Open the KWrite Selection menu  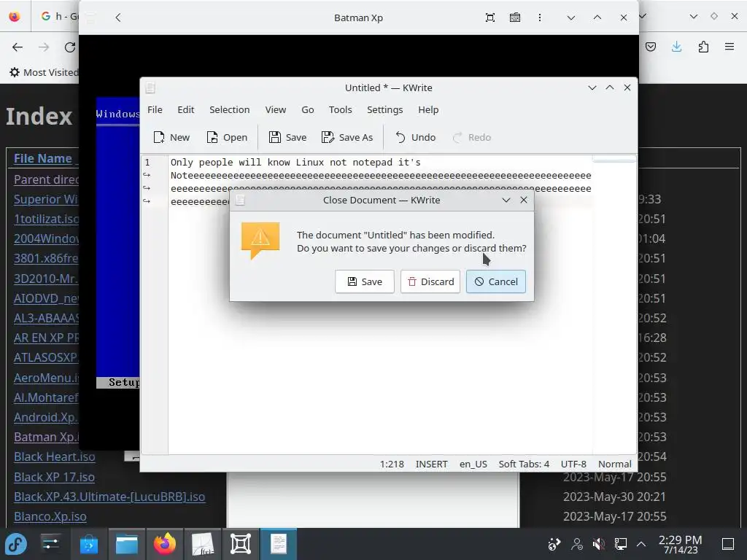coord(229,109)
